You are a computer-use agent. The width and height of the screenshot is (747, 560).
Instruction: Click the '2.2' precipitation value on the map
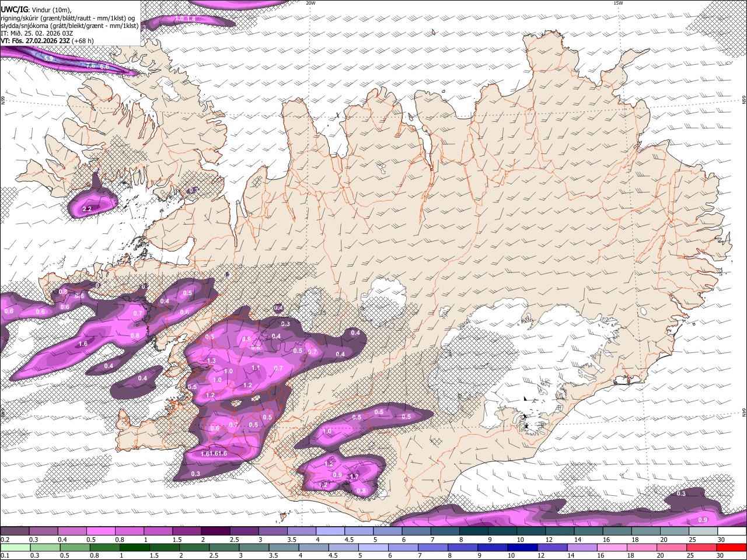(88, 209)
